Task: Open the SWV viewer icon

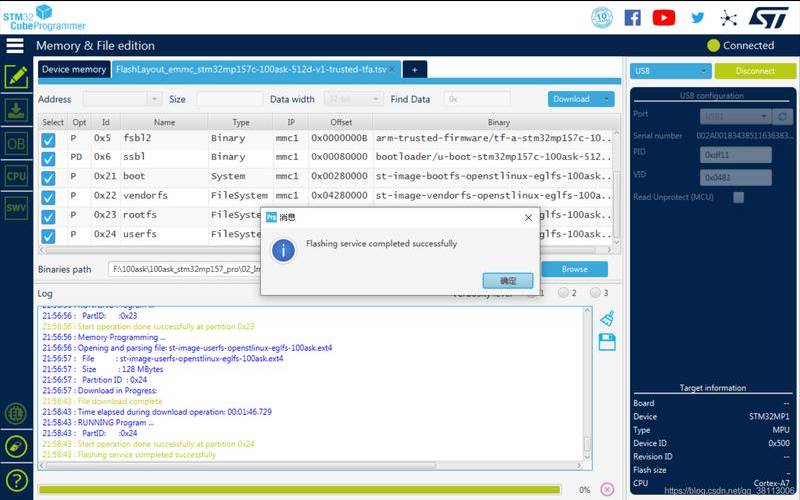Action: point(16,208)
